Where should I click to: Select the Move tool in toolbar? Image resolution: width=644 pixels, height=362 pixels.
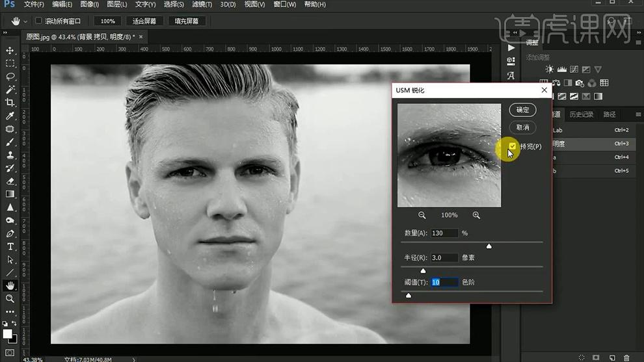pos(10,51)
